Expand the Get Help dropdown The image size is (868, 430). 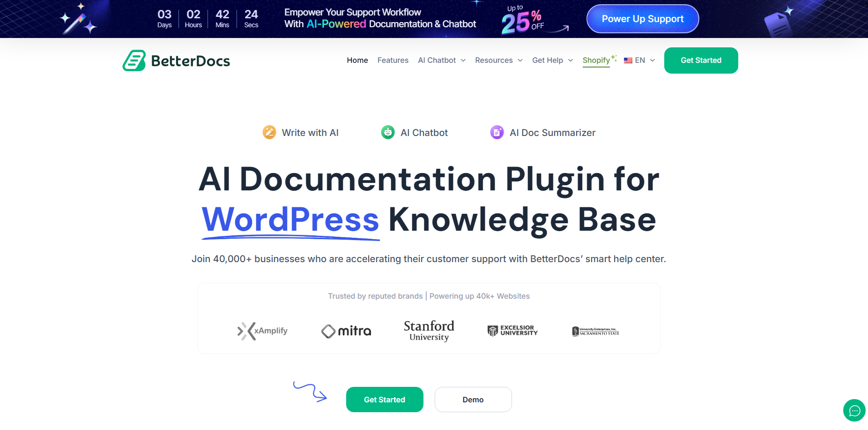pyautogui.click(x=552, y=60)
